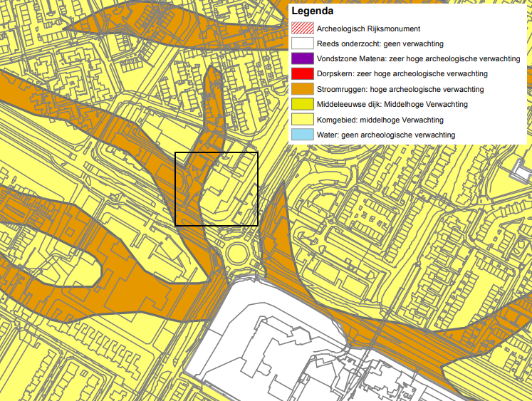
Task: Click the 'Dorpskern: zeer hoge' legend label
Action: (x=402, y=73)
